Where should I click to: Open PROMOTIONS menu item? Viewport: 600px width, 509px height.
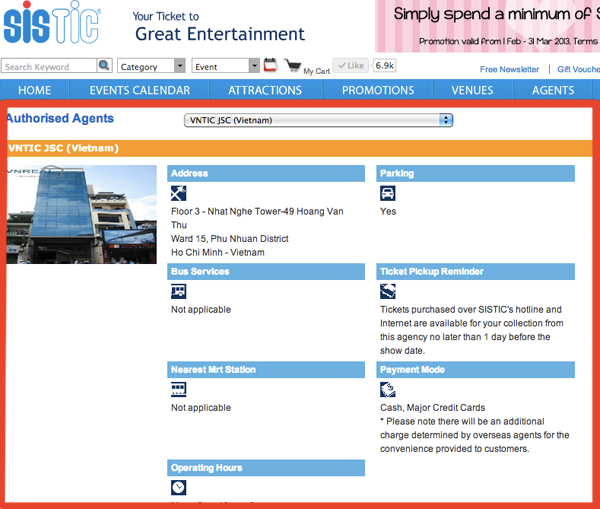[378, 90]
